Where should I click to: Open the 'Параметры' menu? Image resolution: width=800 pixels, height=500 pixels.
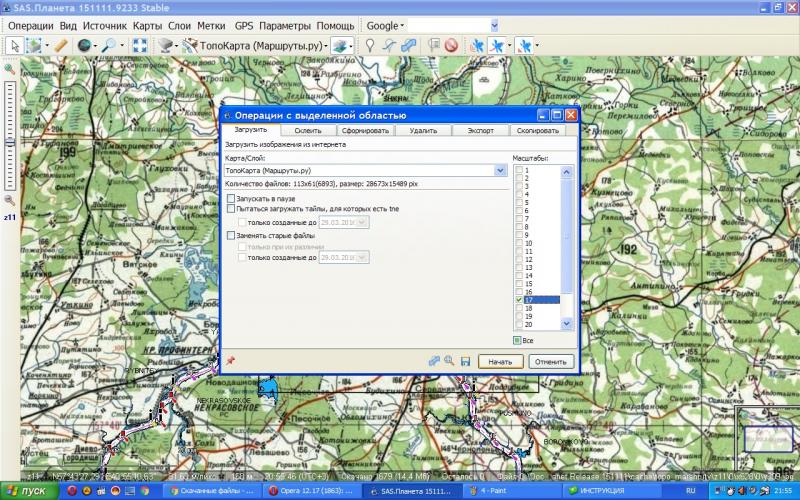(x=284, y=24)
